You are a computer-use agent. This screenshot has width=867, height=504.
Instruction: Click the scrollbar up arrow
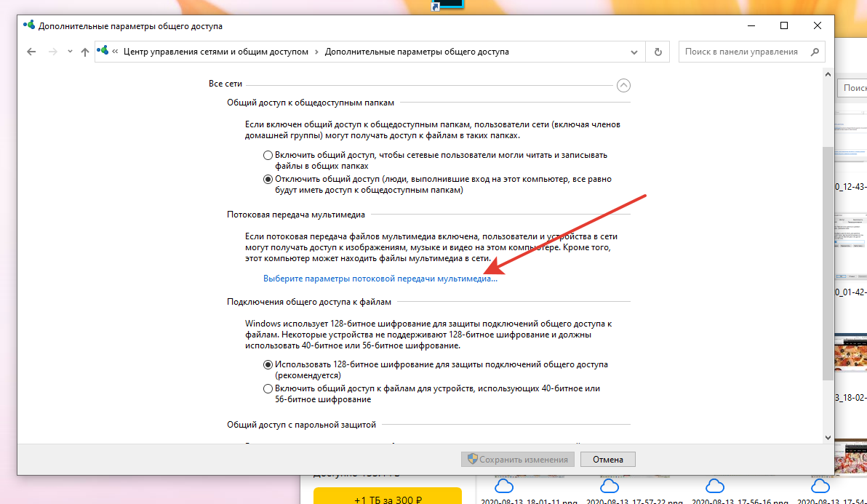(x=828, y=75)
